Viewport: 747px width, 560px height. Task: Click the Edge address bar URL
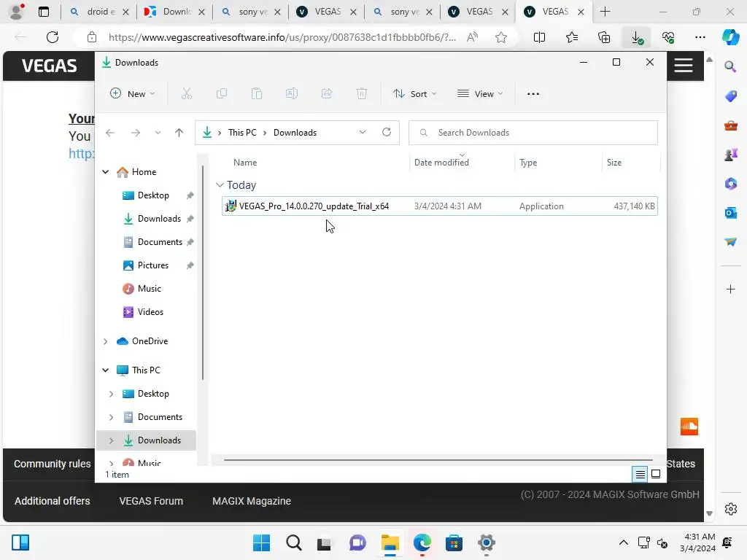point(282,37)
